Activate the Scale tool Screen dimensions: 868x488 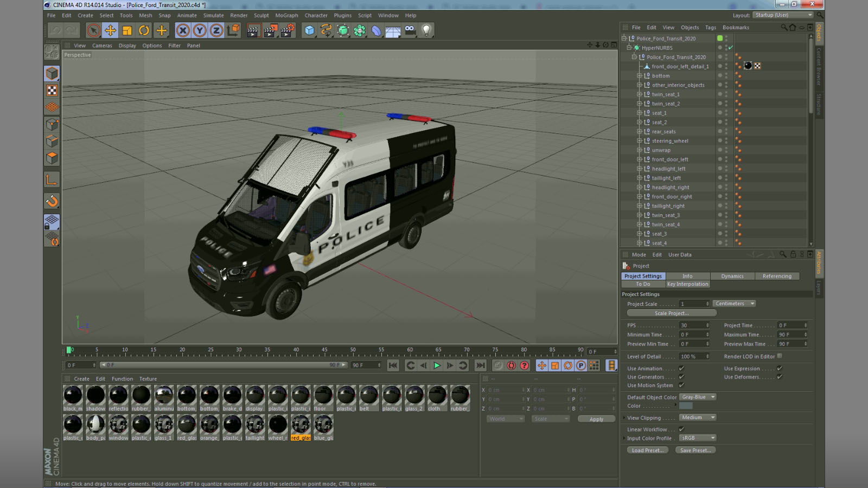click(127, 30)
